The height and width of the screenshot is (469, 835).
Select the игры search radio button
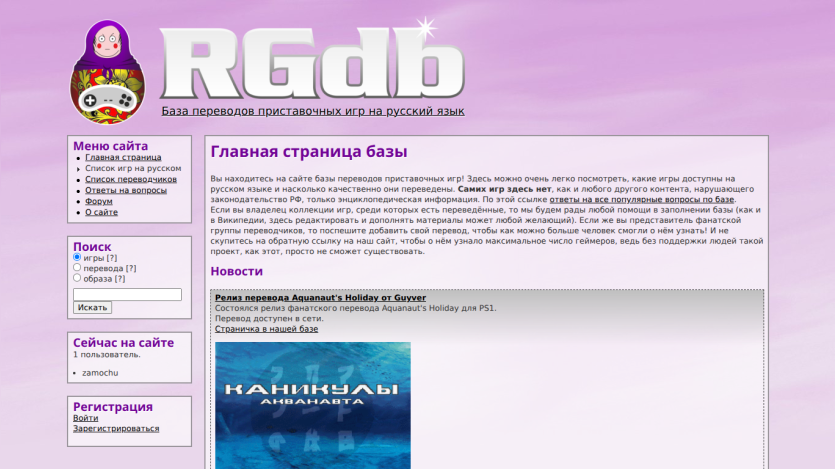77,257
